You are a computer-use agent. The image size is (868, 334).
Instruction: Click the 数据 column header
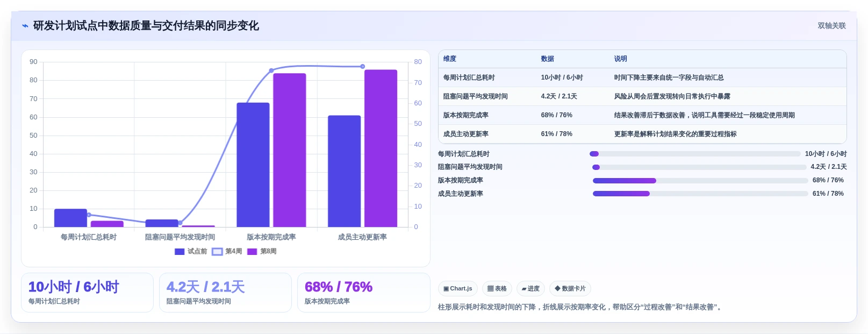548,59
